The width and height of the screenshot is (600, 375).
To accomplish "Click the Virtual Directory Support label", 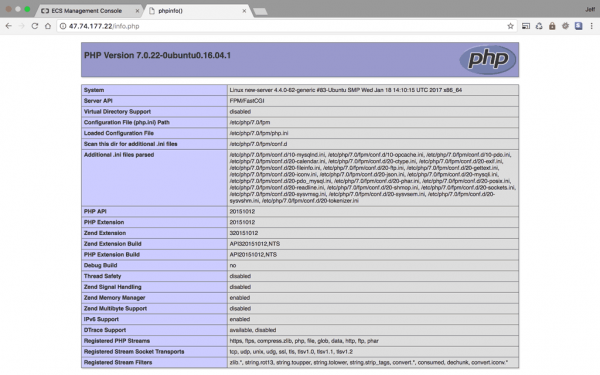I will click(117, 111).
